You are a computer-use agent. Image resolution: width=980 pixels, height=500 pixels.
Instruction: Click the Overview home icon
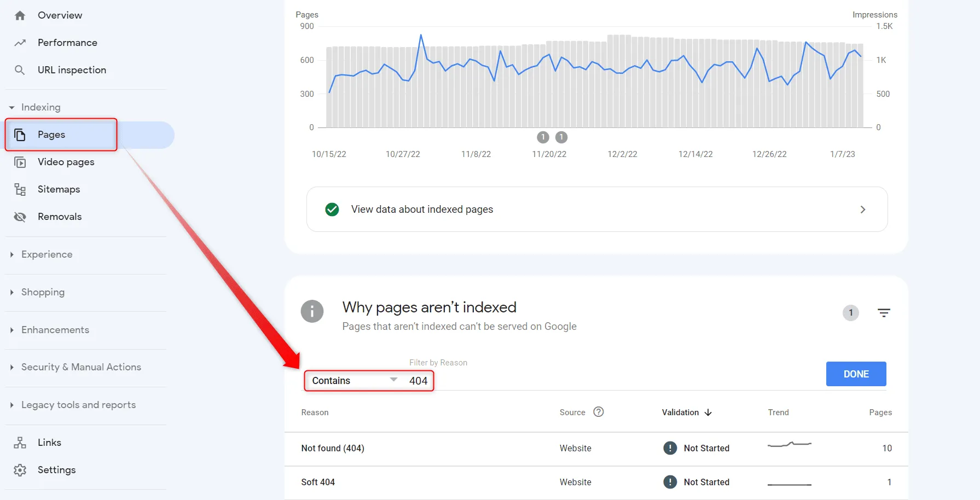[x=20, y=15]
